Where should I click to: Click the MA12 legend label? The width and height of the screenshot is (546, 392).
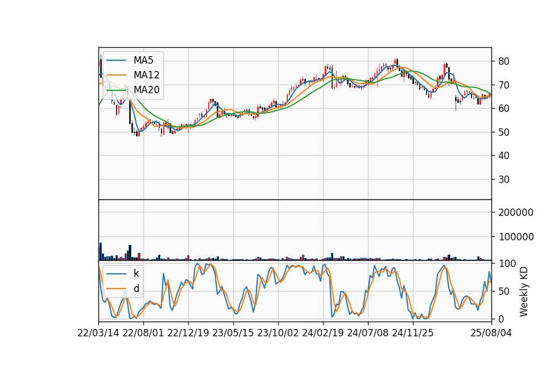pyautogui.click(x=146, y=75)
